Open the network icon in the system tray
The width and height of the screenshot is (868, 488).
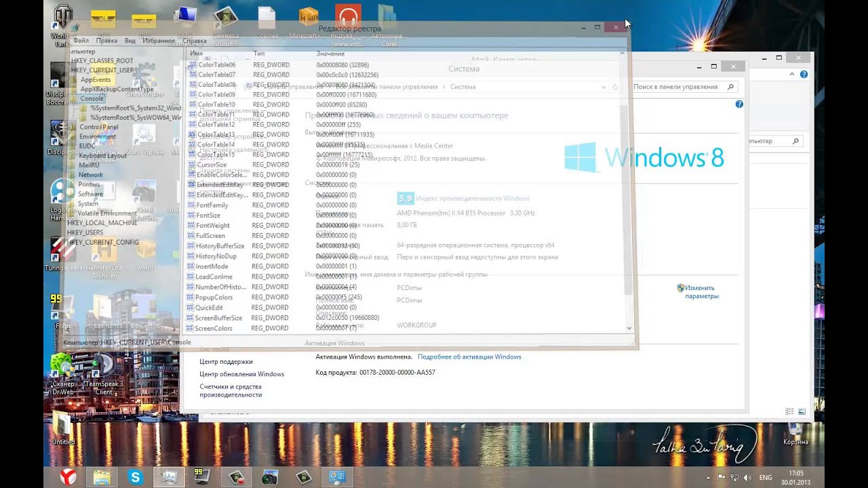[734, 478]
